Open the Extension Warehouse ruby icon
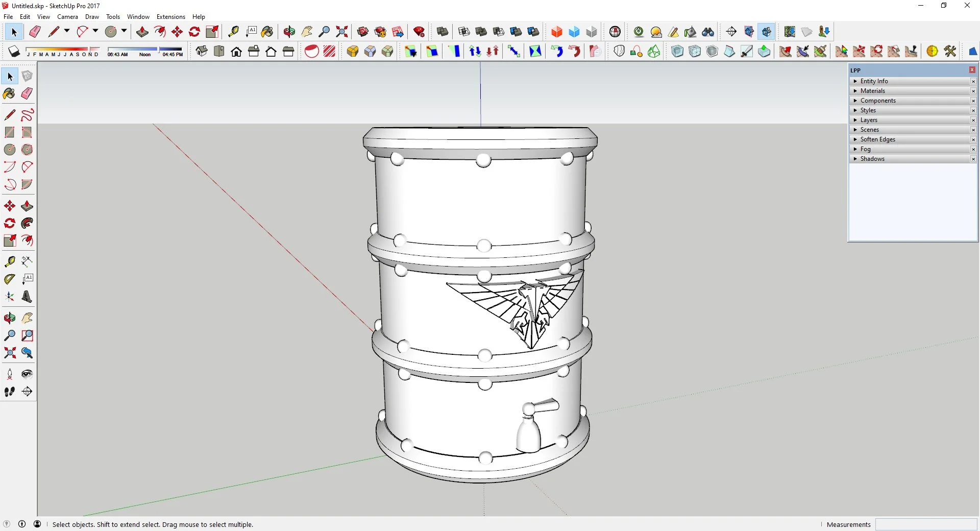The height and width of the screenshot is (531, 980). (x=419, y=32)
